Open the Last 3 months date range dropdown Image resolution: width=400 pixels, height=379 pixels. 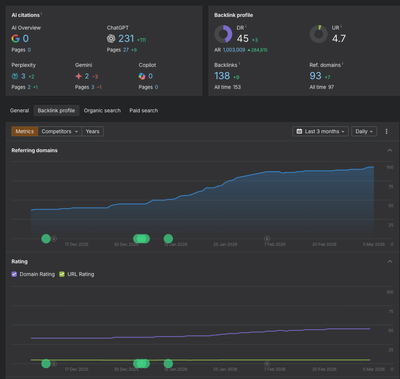(321, 131)
